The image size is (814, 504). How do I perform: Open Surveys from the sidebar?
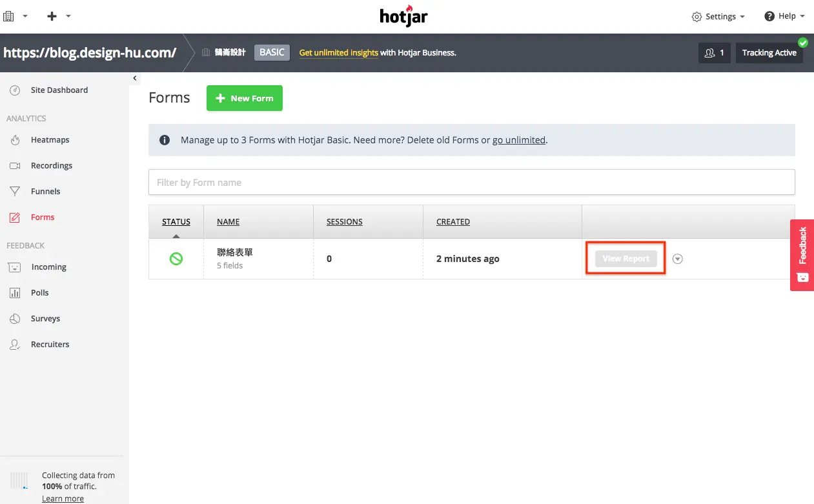(x=45, y=319)
